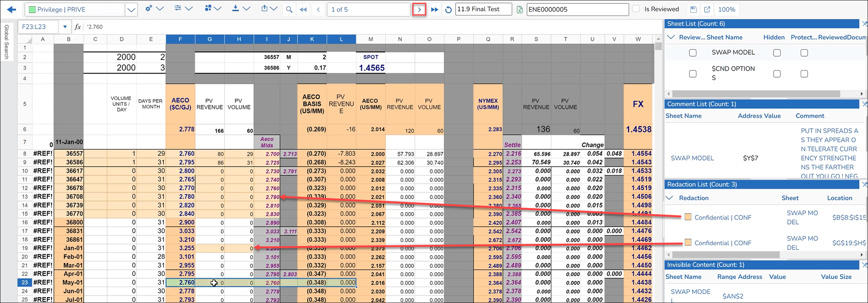Check Protected box for SWAP MODEL sheet
The height and width of the screenshot is (303, 868).
pos(804,53)
